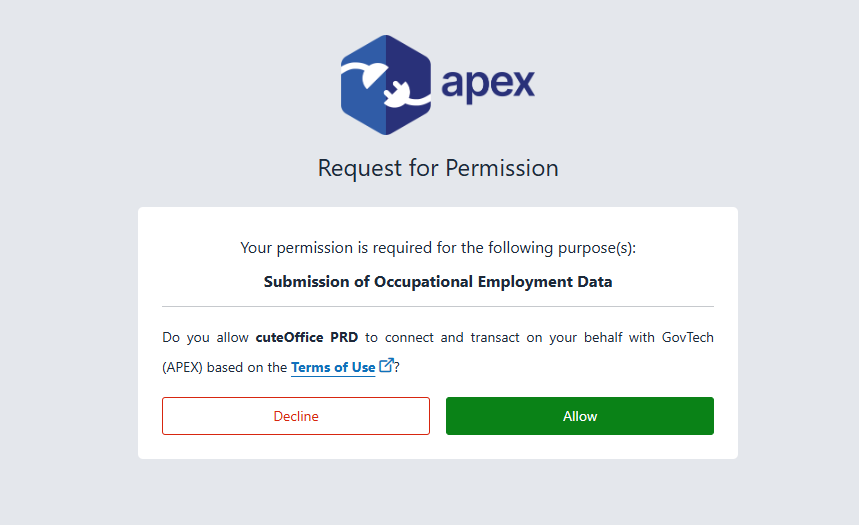Click the (APEX) text in parentheses
This screenshot has width=859, height=525.
point(183,367)
